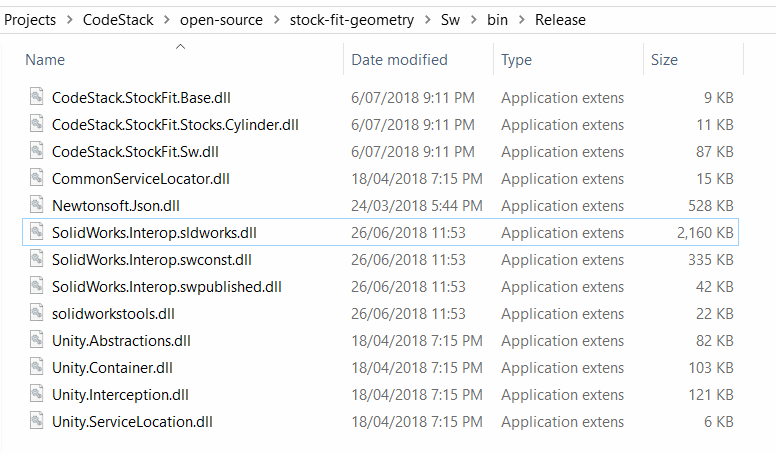Click the Type column header
The width and height of the screenshot is (776, 453).
click(x=516, y=60)
